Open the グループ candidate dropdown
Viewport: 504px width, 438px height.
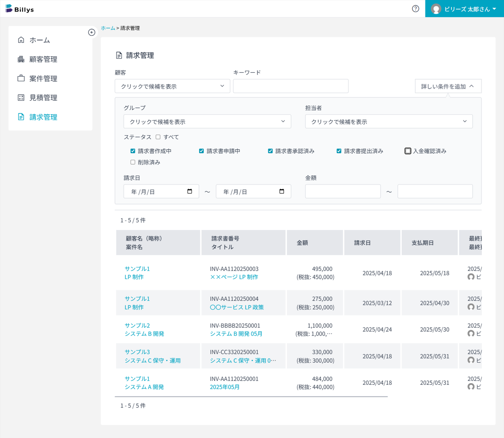click(x=207, y=121)
